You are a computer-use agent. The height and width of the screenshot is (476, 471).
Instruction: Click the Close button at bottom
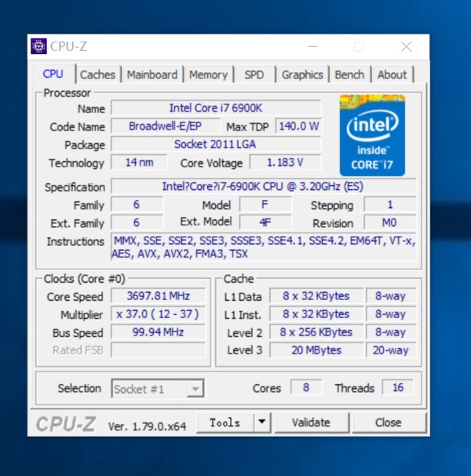pyautogui.click(x=388, y=423)
